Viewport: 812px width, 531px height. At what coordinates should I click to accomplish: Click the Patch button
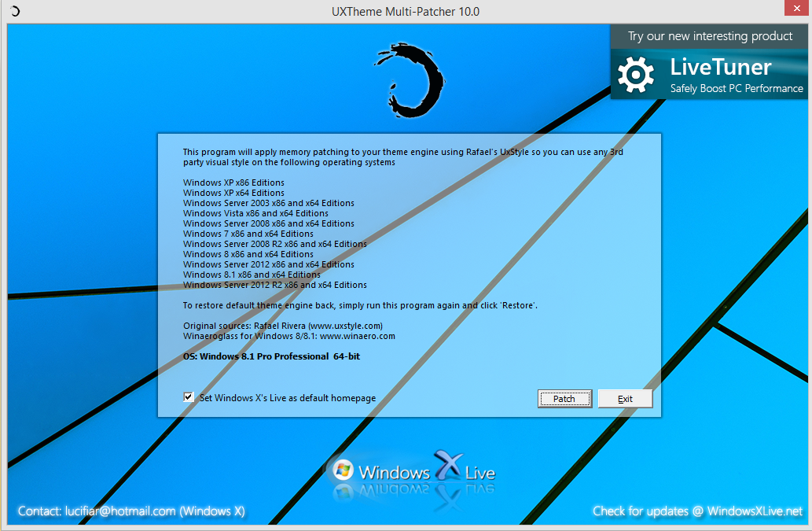click(564, 399)
